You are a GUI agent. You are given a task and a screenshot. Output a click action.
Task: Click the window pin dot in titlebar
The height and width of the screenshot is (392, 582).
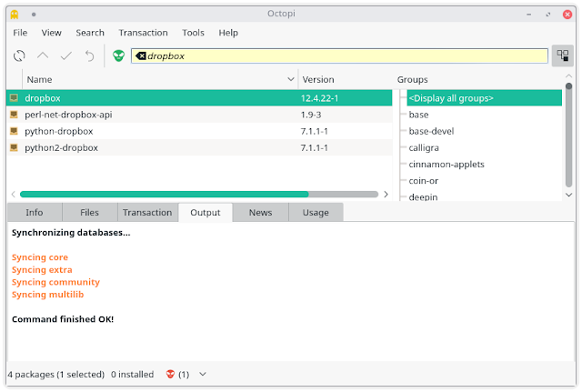click(34, 15)
